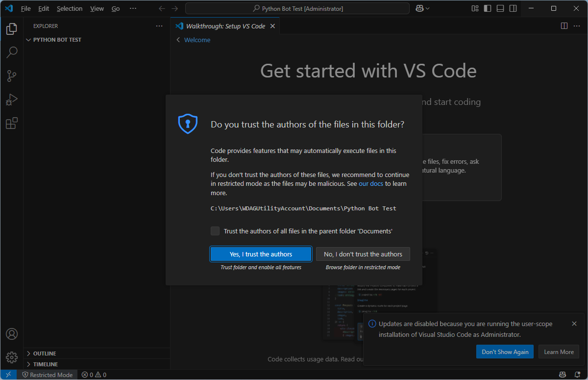
Task: Open the Manage gear menu
Action: point(12,357)
